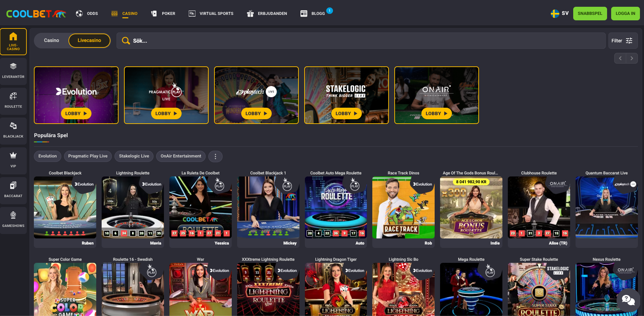This screenshot has width=644, height=316.
Task: Open Coolbet Blackjack game with Ruben
Action: 65,207
